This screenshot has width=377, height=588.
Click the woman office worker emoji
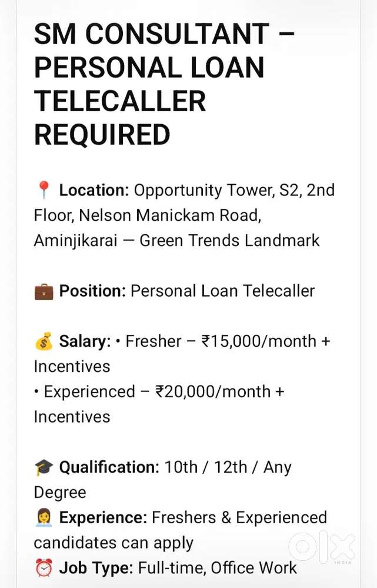[44, 518]
